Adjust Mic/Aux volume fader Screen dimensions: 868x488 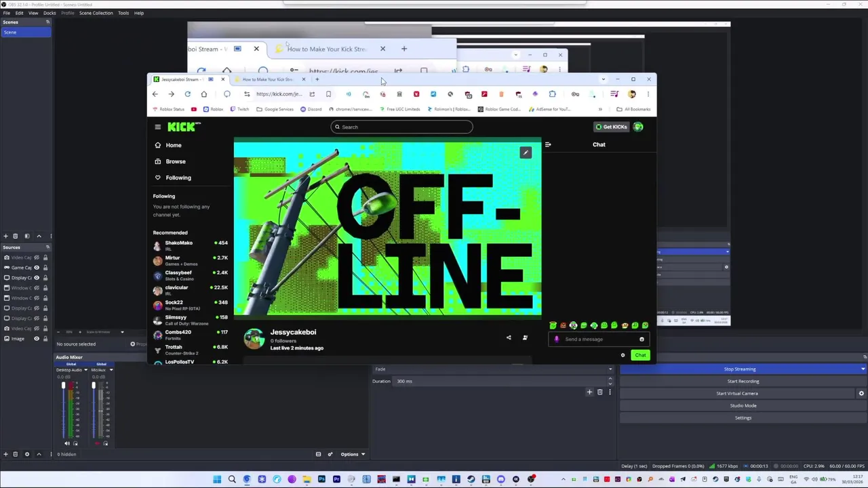click(94, 386)
